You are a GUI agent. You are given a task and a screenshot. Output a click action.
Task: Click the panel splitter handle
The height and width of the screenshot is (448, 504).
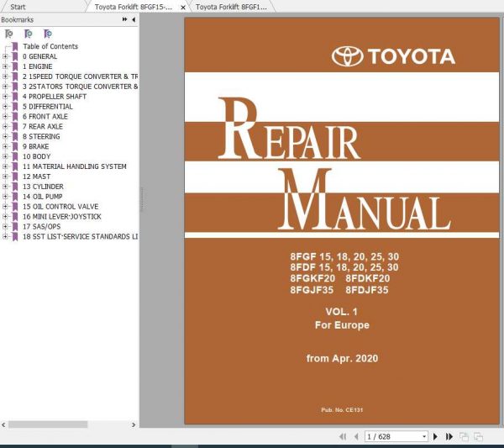point(141,199)
